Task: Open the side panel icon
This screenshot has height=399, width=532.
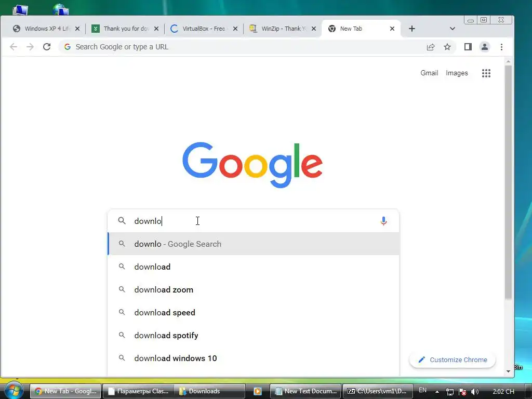Action: [x=468, y=47]
